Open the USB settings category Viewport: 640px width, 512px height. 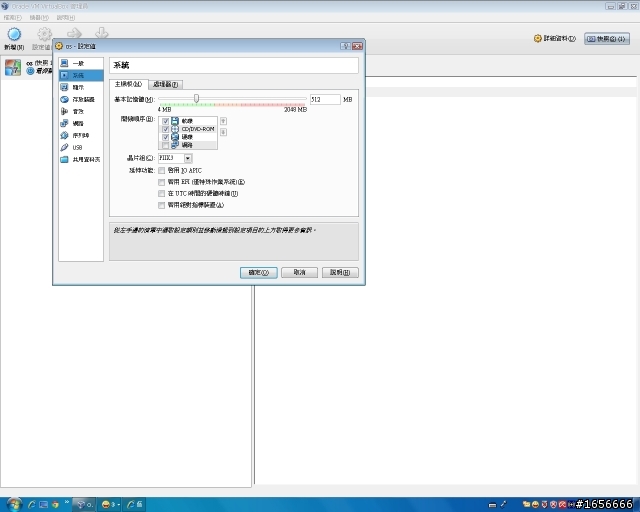point(81,147)
